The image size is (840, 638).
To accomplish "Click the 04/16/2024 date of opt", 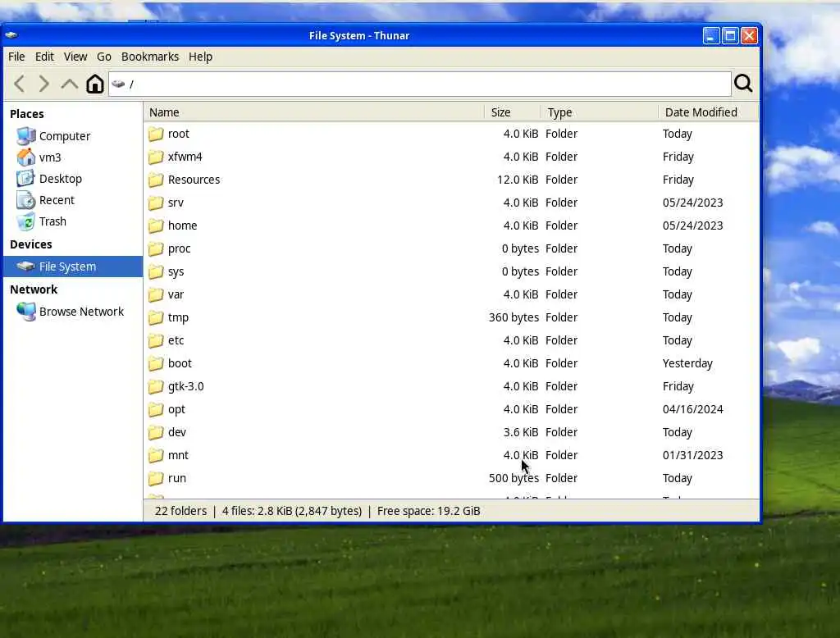I will tap(692, 410).
